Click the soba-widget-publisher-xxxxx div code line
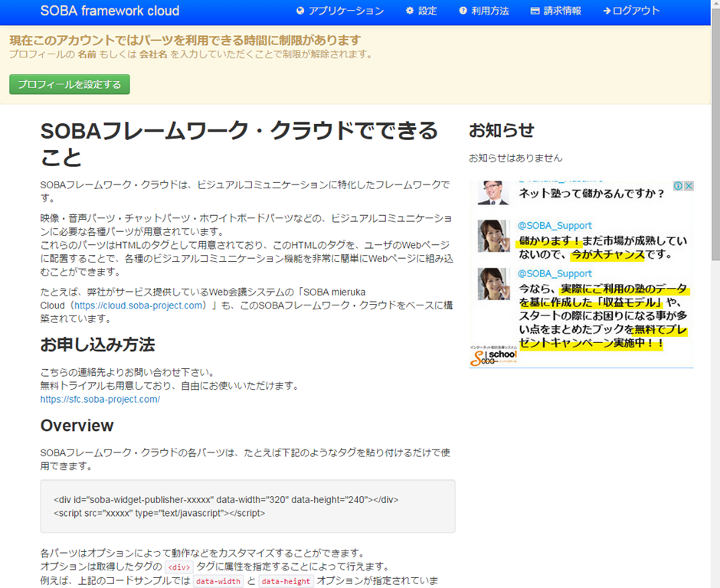720x588 pixels. click(x=226, y=499)
